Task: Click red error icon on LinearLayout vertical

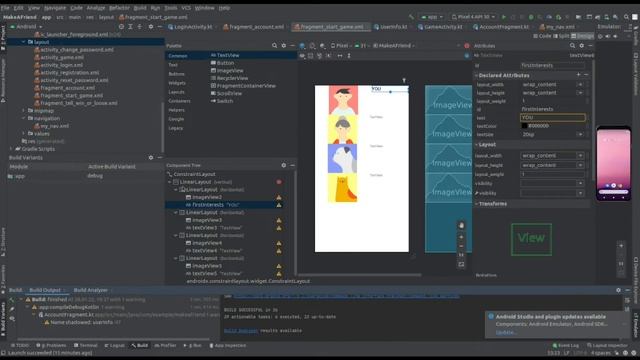Action: coord(279,182)
